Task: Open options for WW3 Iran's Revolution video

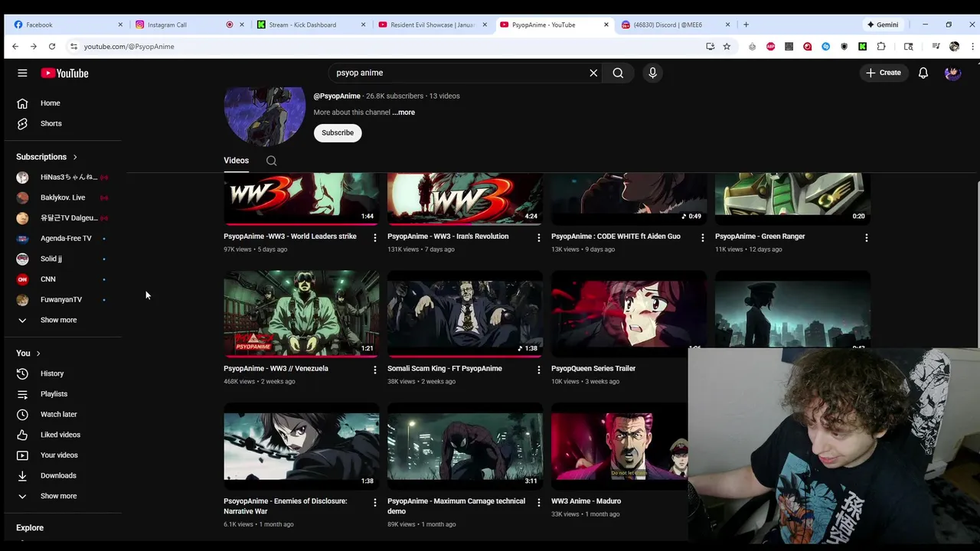Action: point(538,238)
